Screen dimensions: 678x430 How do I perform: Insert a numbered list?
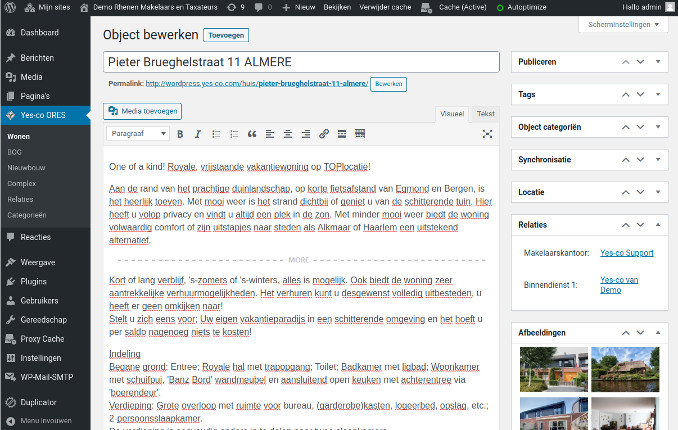(x=234, y=134)
